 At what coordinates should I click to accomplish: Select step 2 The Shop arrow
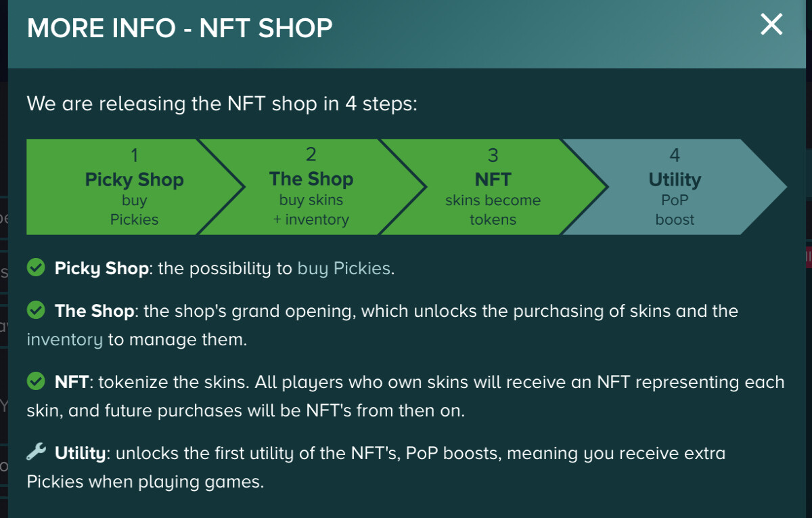coord(311,187)
